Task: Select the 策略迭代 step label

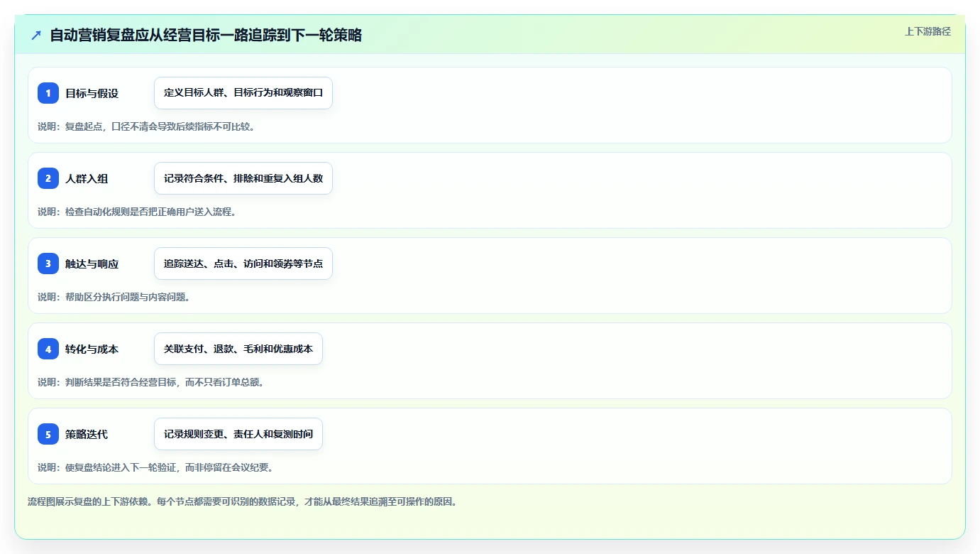Action: [x=87, y=434]
